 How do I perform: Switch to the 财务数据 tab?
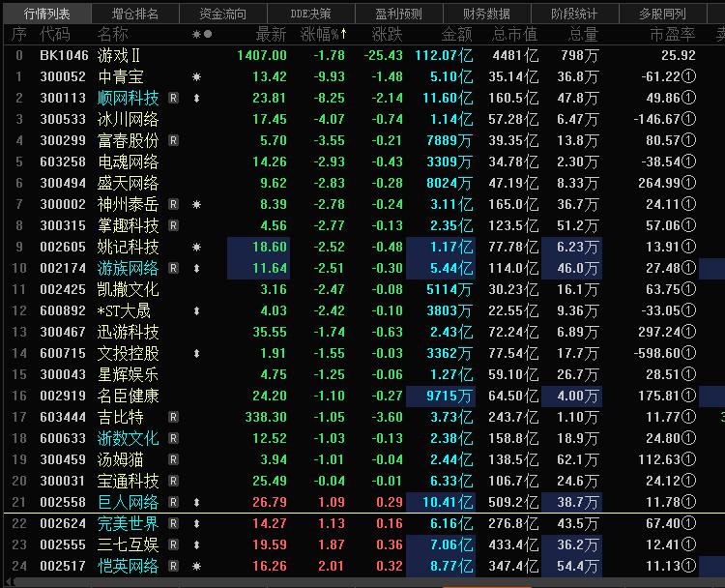pos(486,14)
